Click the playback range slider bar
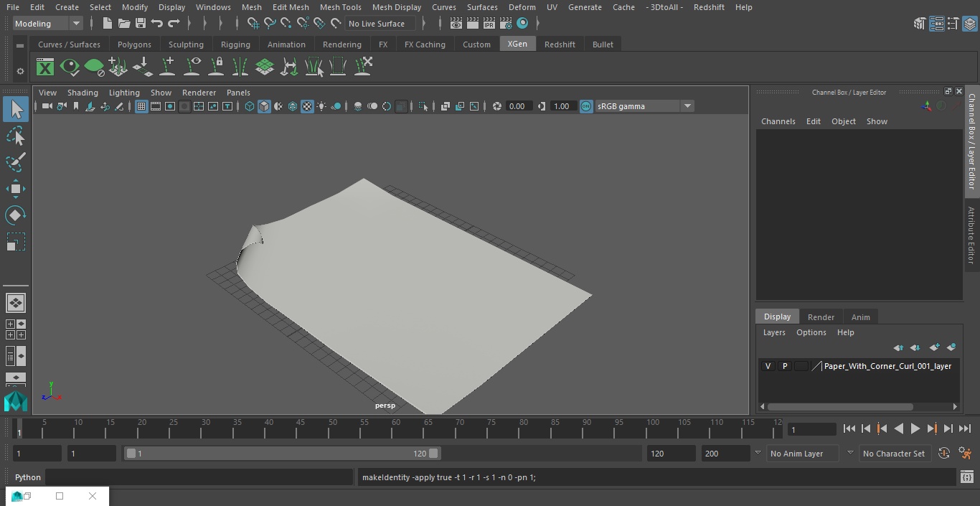Viewport: 980px width, 506px height. [x=282, y=454]
